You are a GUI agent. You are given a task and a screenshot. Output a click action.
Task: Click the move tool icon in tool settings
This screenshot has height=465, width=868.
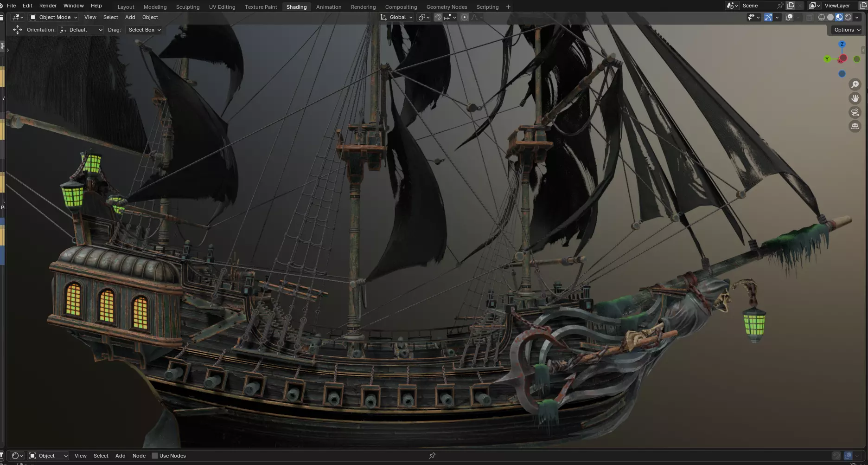(x=18, y=30)
